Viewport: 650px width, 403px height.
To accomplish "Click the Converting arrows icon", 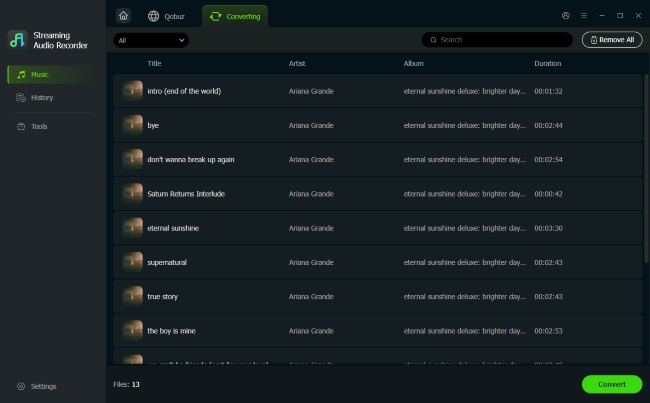I will coord(216,16).
